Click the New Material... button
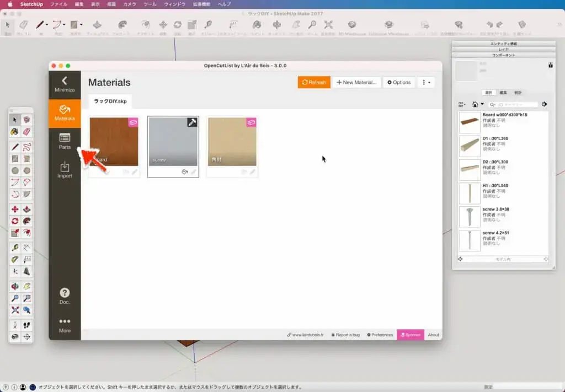565x392 pixels. (x=356, y=83)
